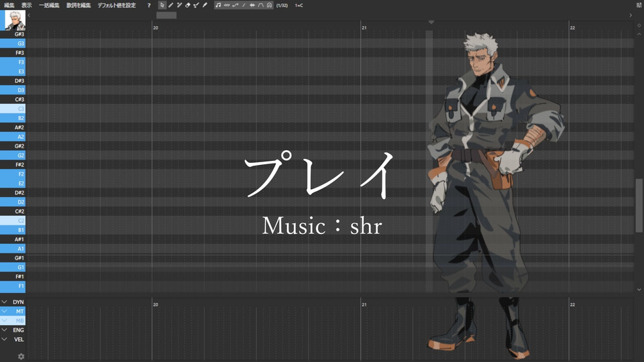Open the 歌詞を編集 menu

coord(78,5)
